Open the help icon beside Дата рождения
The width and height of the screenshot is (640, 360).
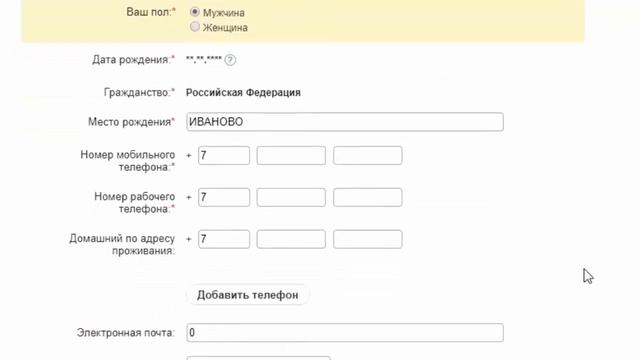tap(230, 60)
